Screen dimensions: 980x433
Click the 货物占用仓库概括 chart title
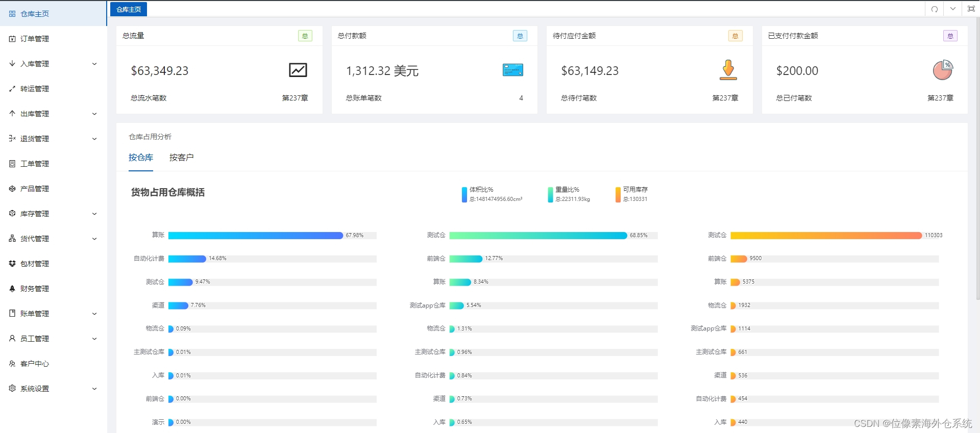coord(168,192)
